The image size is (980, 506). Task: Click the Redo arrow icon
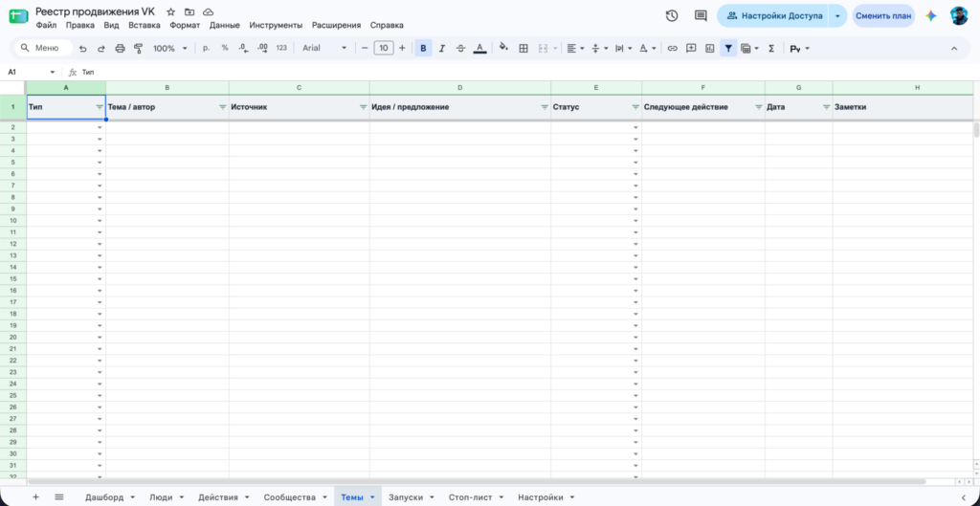pyautogui.click(x=101, y=48)
